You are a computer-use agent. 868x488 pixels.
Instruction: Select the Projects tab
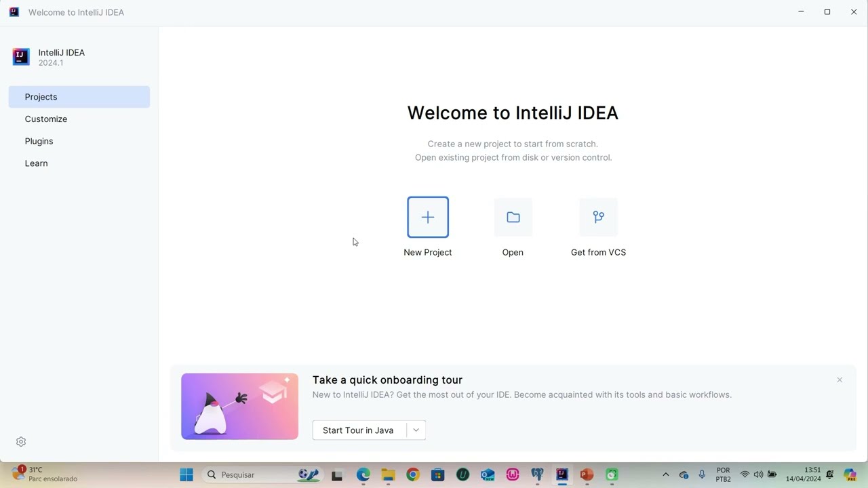point(79,97)
